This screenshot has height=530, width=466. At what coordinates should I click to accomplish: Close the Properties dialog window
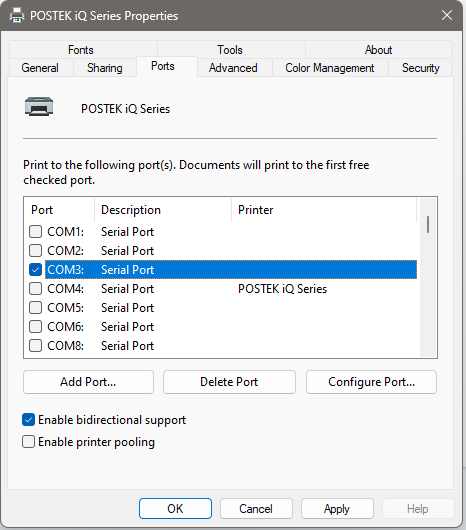coord(447,15)
